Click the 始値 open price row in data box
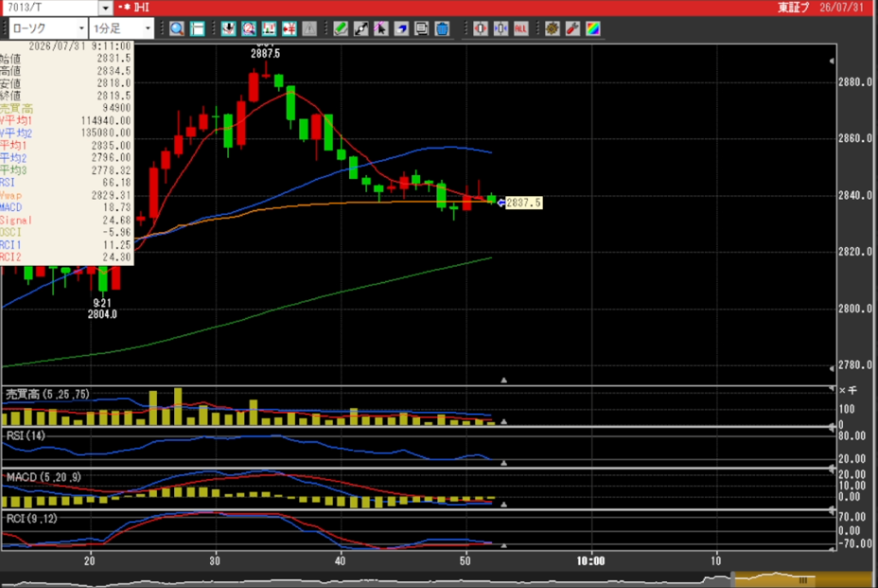 [65, 59]
